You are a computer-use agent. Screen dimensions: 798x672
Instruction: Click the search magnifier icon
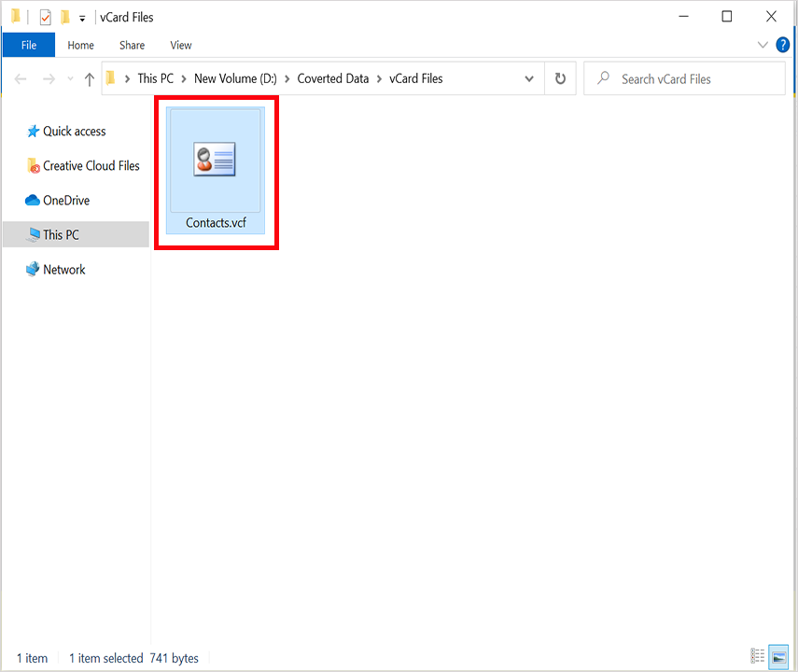604,77
